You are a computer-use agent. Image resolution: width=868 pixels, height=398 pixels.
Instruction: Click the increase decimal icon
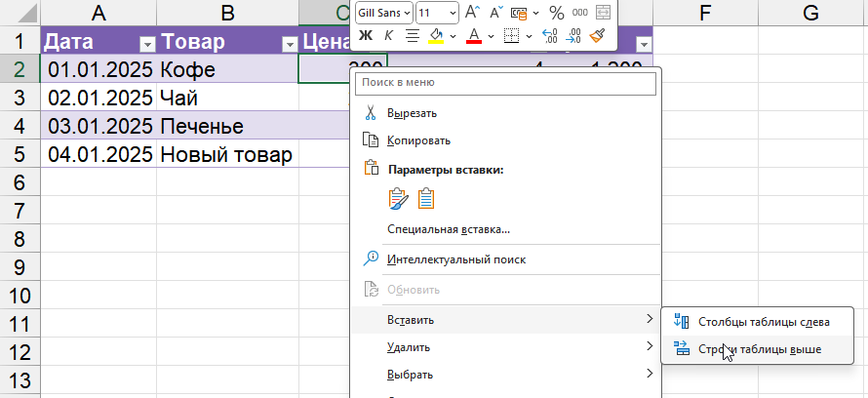pyautogui.click(x=548, y=36)
